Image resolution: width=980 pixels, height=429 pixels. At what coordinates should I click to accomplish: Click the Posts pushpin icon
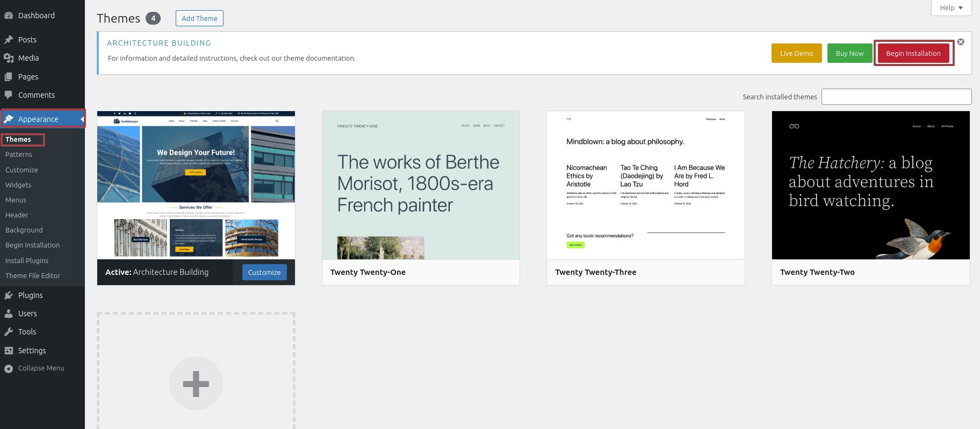9,40
